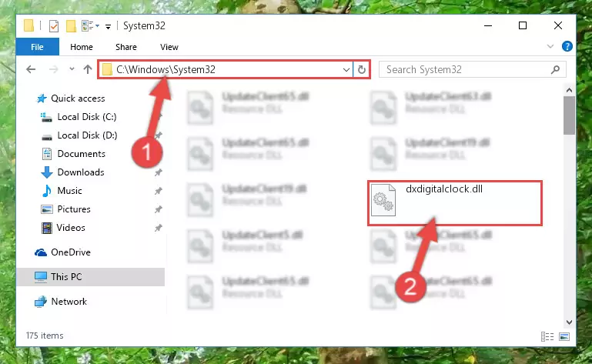Screen dimensions: 592x364
Task: Select the dxdigitalclock.dll file
Action: 454,203
